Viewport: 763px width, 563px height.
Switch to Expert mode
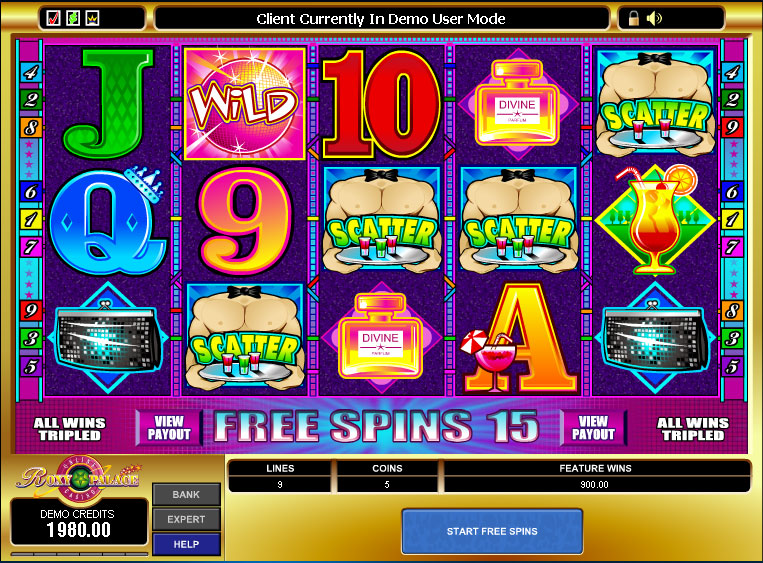coord(186,519)
